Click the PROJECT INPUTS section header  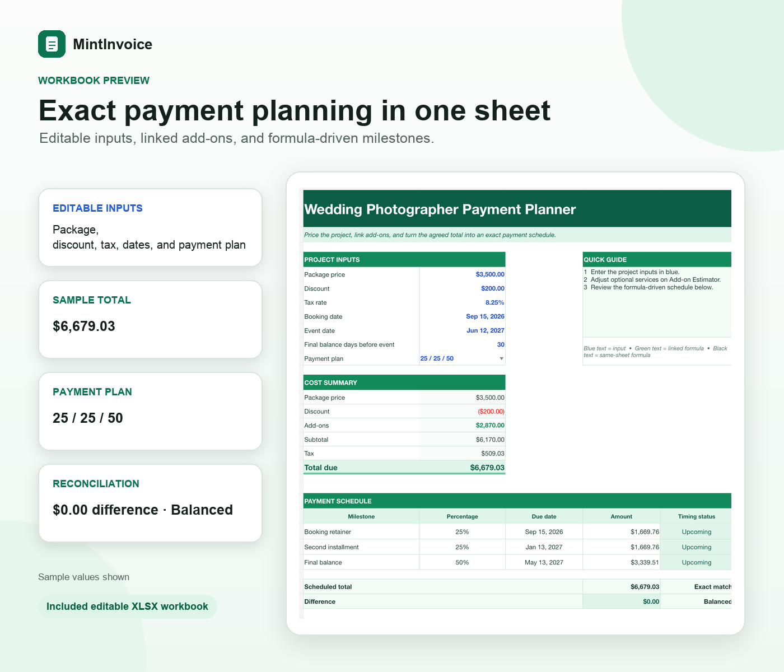[x=404, y=259]
